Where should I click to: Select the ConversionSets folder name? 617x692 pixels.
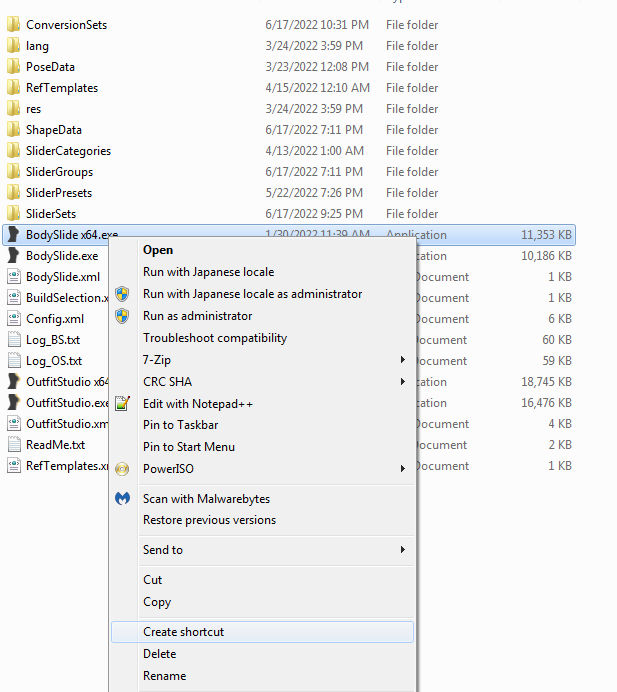66,25
